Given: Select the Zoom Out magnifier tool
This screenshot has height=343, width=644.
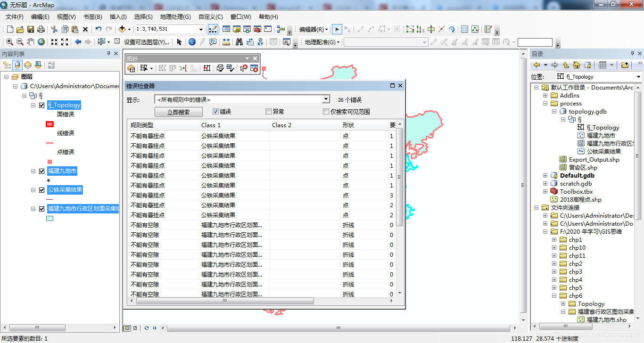Looking at the screenshot, I should (20, 42).
